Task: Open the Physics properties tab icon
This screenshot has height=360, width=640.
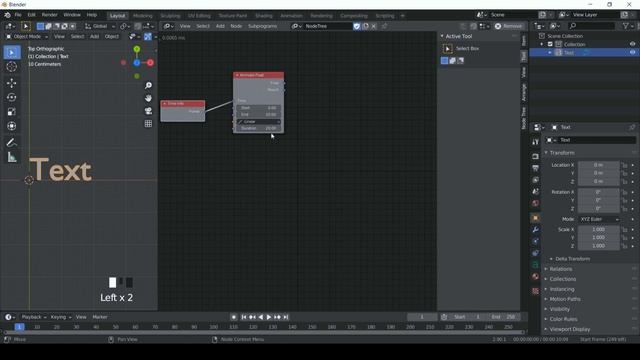Action: click(x=535, y=253)
